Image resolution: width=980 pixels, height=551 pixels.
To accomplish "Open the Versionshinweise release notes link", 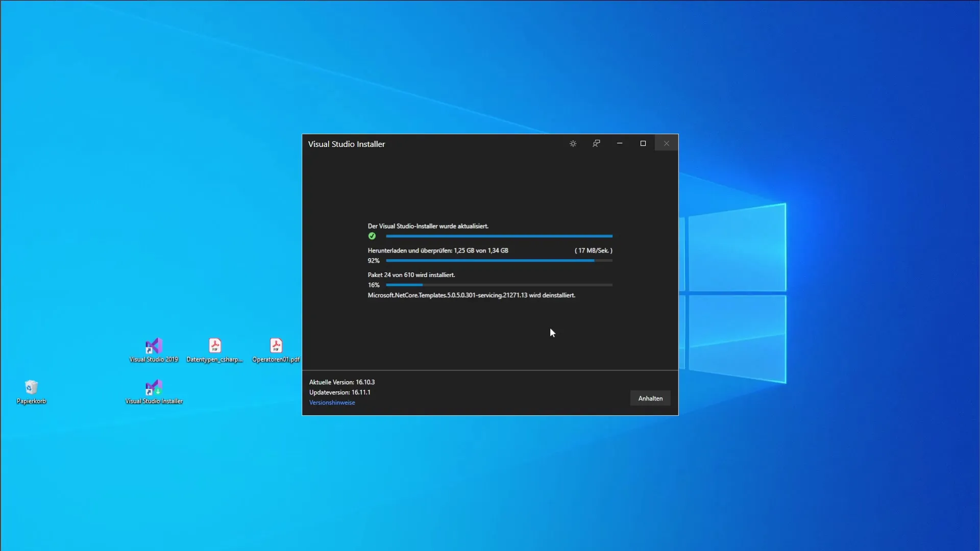I will click(x=332, y=403).
